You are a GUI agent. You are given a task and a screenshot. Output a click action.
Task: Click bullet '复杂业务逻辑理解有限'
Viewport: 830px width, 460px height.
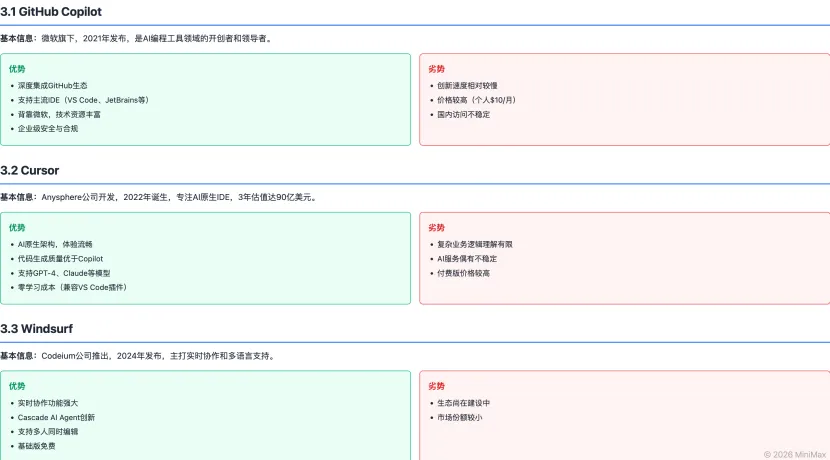[x=475, y=244]
